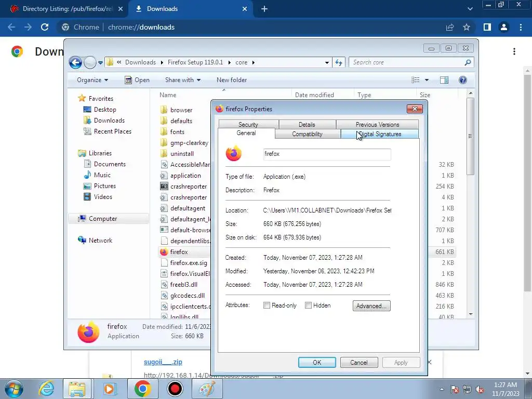Toggle the preview pane icon

(x=444, y=79)
